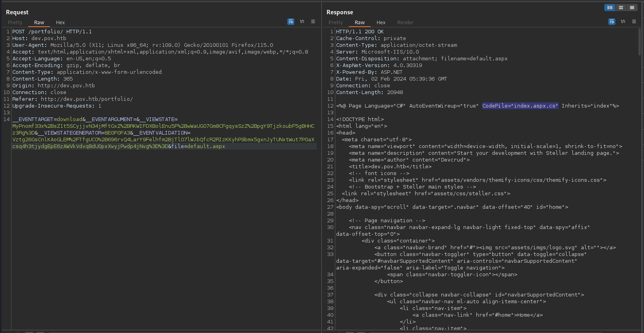Switch Response view to the Raw tab
The image size is (644, 333).
360,23
